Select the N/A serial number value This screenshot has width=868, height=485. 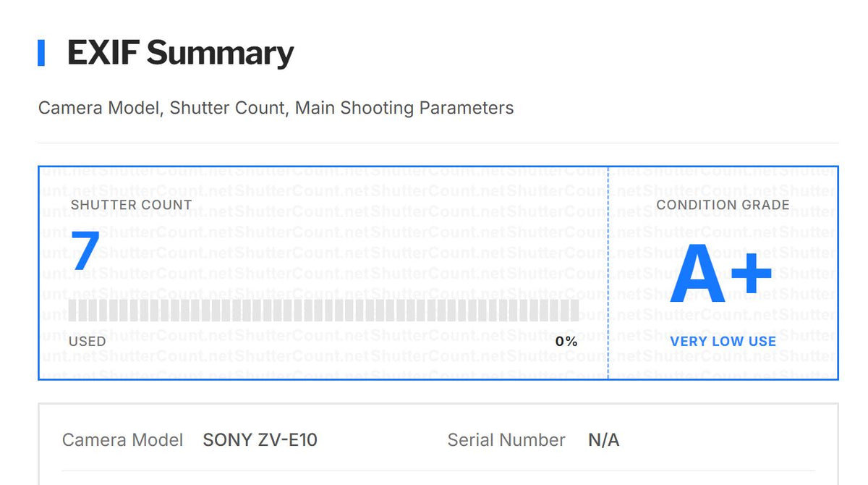point(604,440)
